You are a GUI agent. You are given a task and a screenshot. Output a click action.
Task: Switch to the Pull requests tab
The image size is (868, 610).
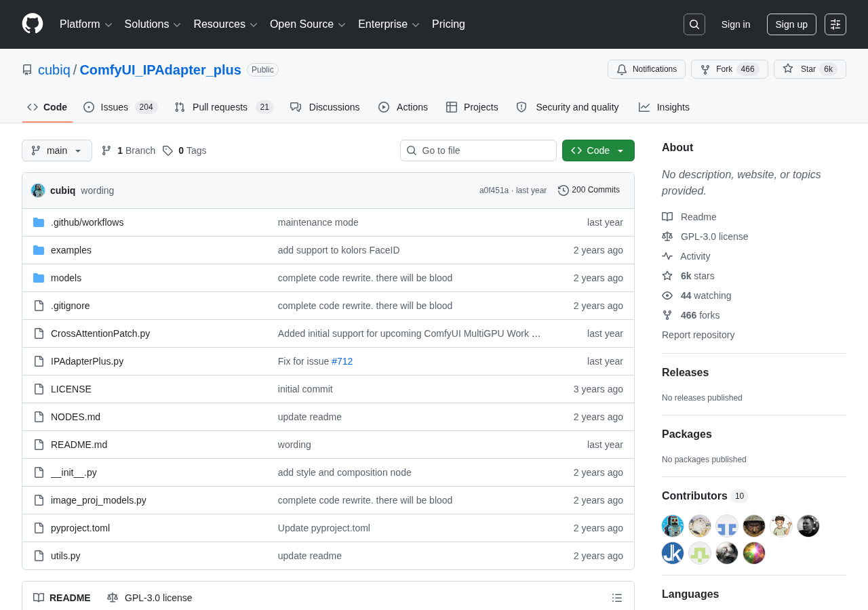coord(224,107)
